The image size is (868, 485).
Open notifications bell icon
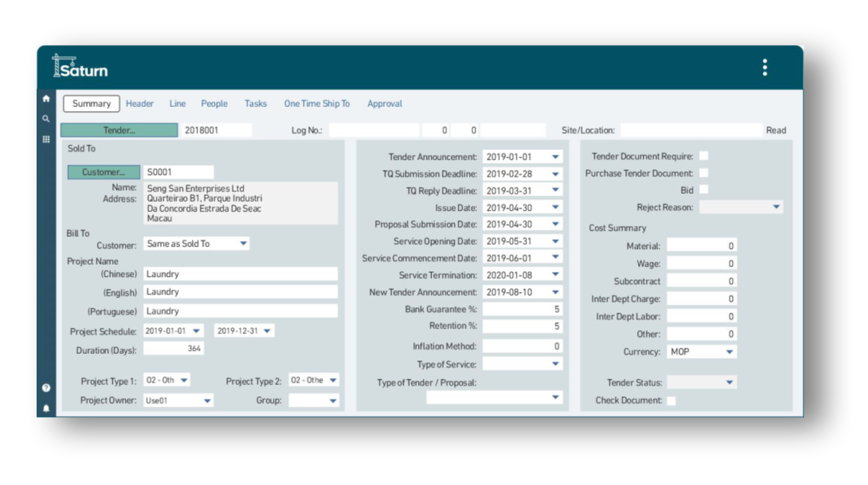point(46,409)
